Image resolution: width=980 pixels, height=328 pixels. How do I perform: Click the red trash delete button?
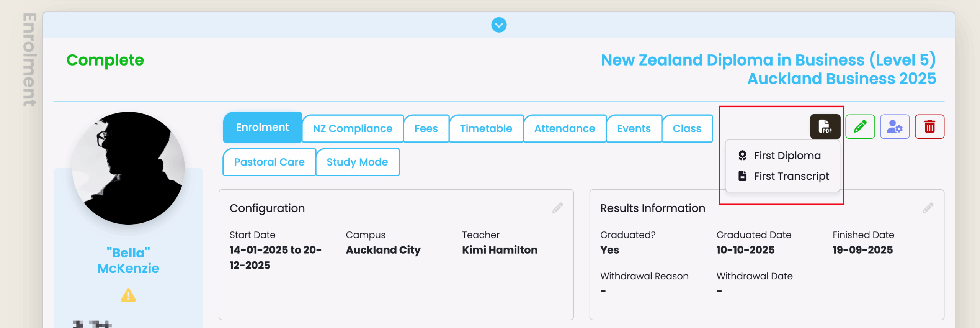tap(929, 126)
